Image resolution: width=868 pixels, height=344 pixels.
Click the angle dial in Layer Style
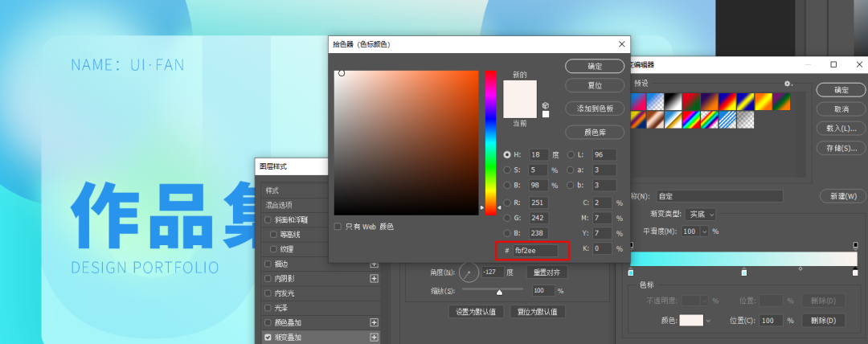(x=469, y=272)
